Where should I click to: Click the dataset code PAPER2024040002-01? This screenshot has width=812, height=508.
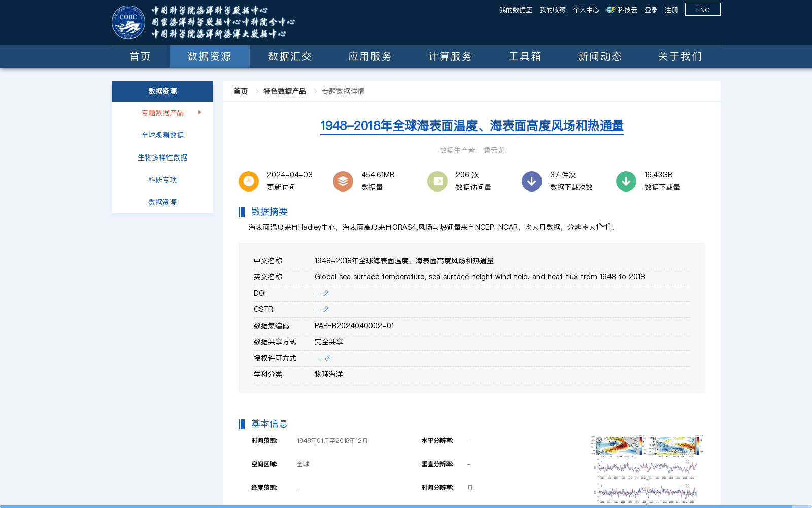click(x=354, y=326)
